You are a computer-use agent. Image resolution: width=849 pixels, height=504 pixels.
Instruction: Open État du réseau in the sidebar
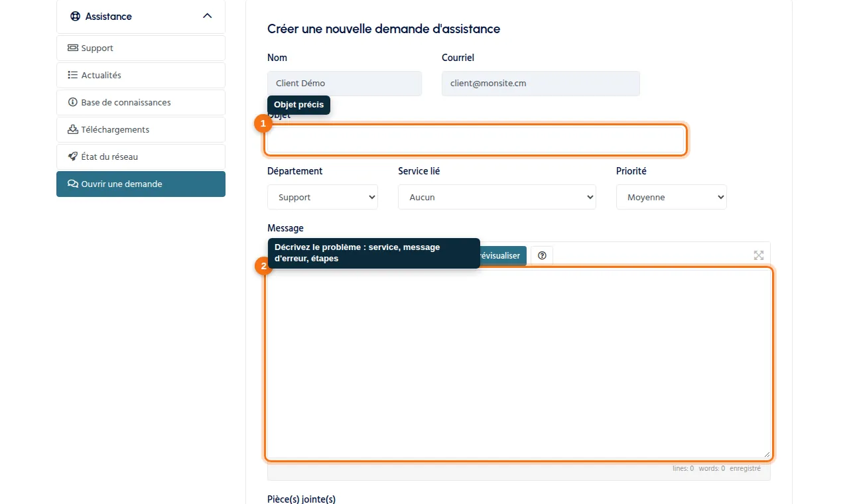coord(141,157)
